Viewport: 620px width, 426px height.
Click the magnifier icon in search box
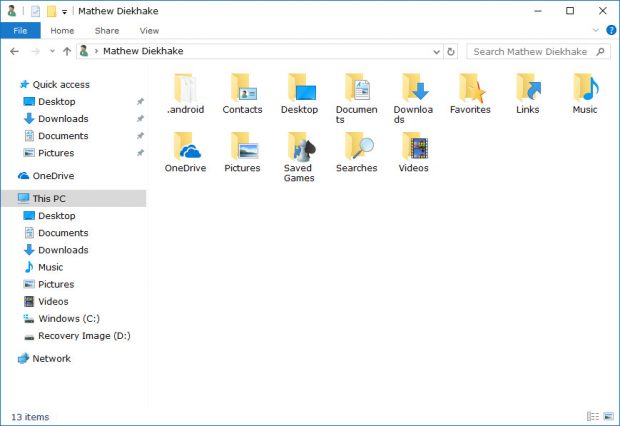(x=600, y=51)
